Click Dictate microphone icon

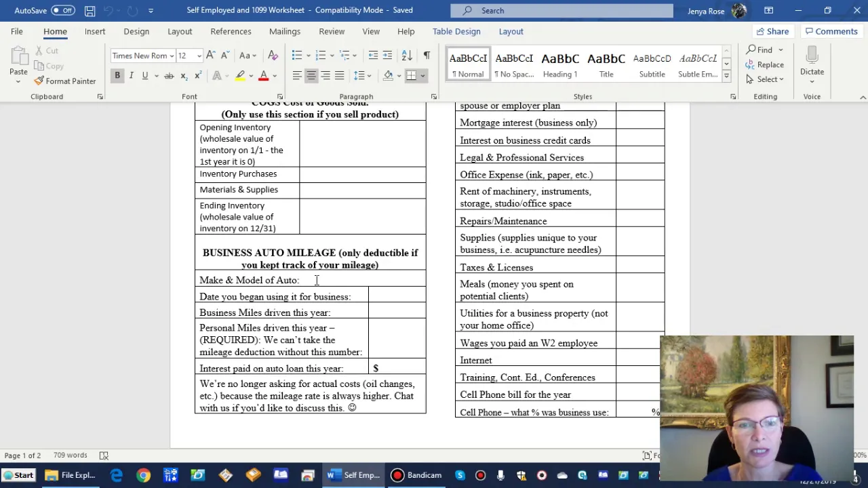(x=812, y=56)
